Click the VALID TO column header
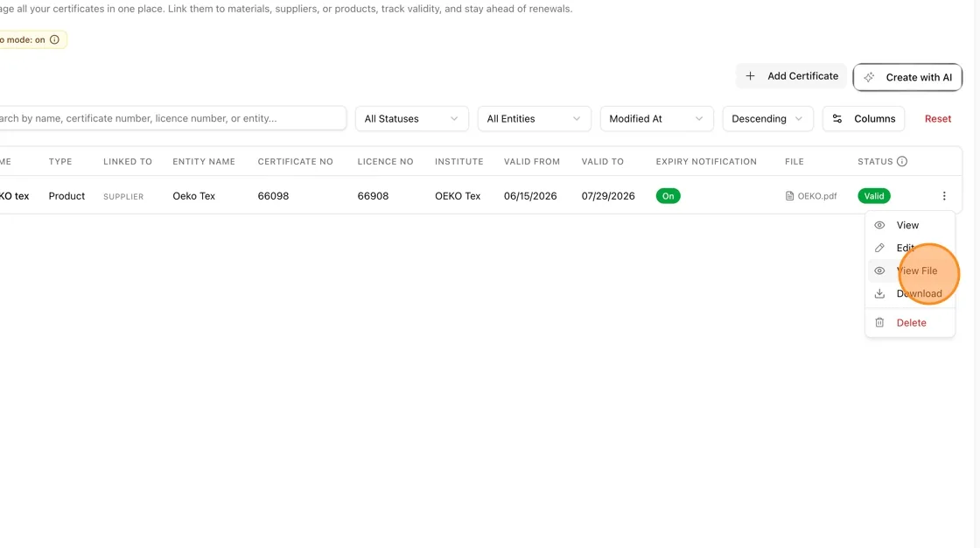This screenshot has height=548, width=980. point(603,161)
